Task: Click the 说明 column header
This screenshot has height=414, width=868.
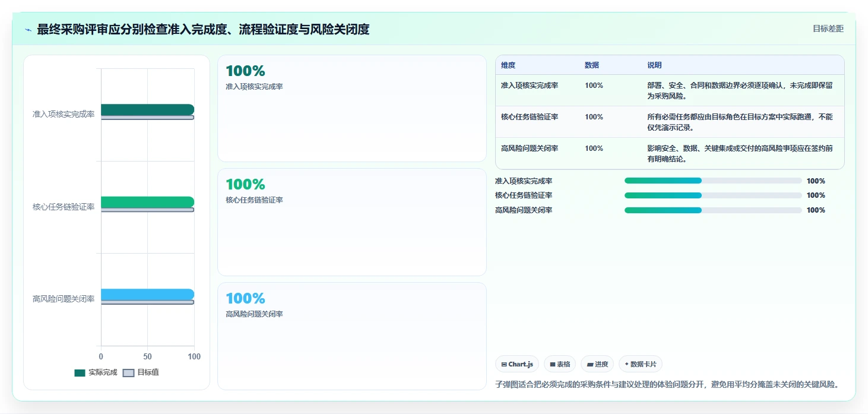Action: click(654, 65)
